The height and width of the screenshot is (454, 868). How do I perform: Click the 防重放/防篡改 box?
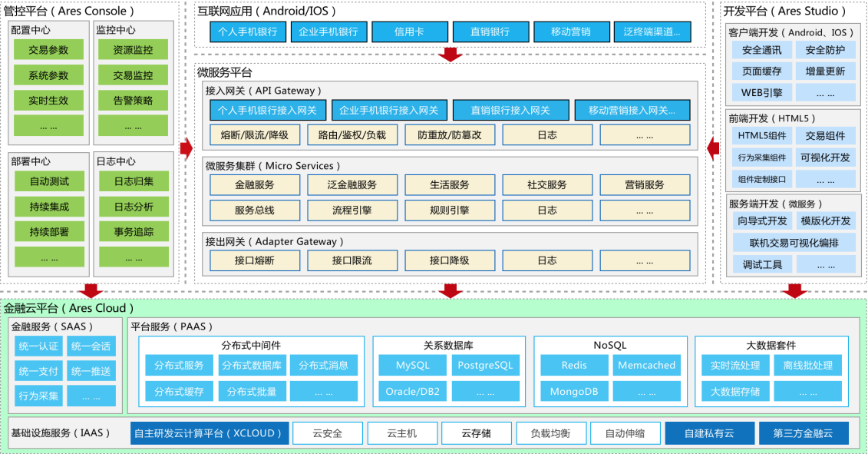(450, 134)
